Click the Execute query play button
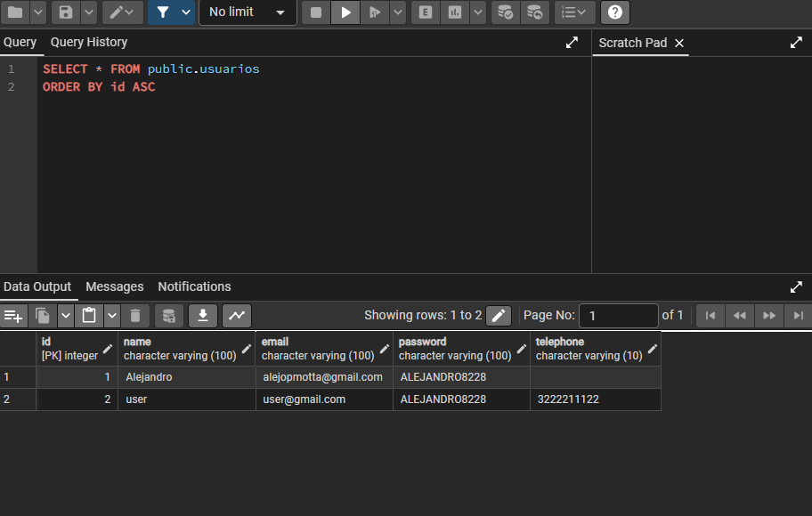The image size is (812, 516). (345, 12)
